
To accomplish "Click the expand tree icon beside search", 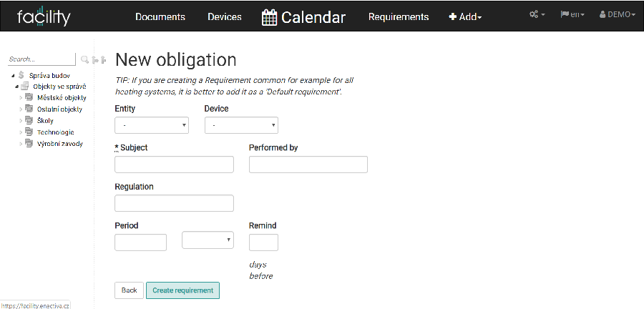I will 95,60.
